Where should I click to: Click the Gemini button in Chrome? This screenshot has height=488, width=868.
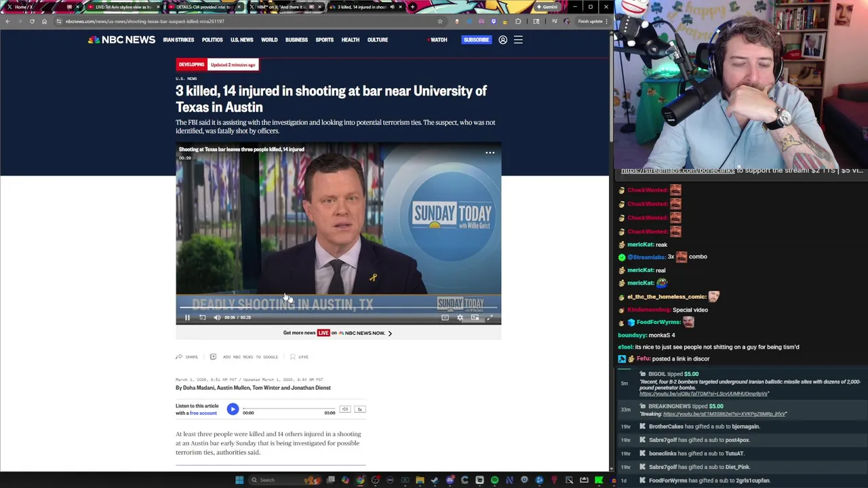(547, 7)
